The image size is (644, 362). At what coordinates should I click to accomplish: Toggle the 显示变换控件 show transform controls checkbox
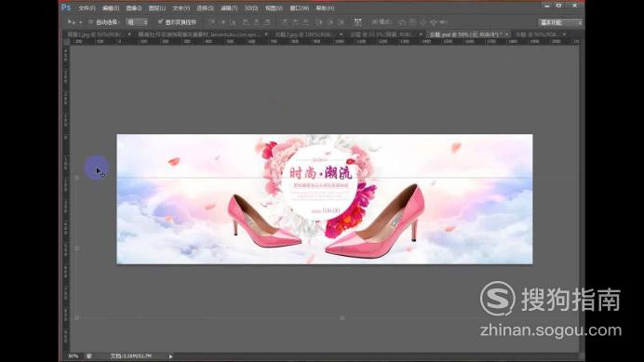pos(160,21)
